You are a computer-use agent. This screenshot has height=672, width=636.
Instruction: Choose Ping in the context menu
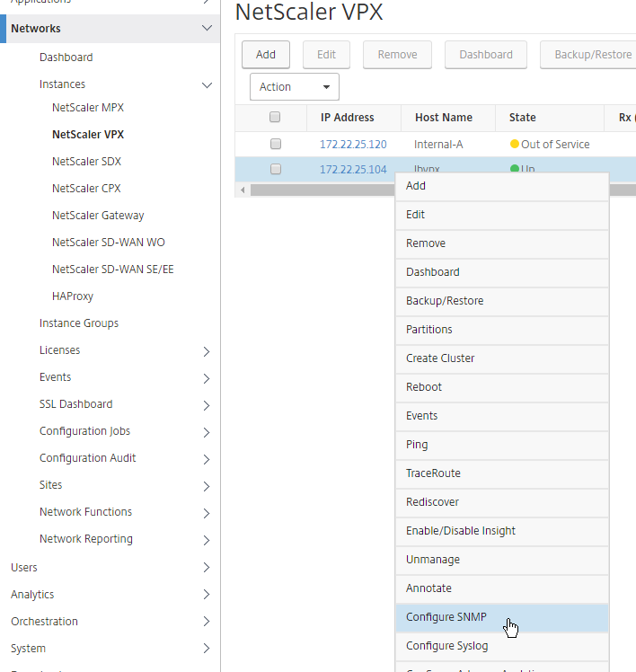(502, 445)
